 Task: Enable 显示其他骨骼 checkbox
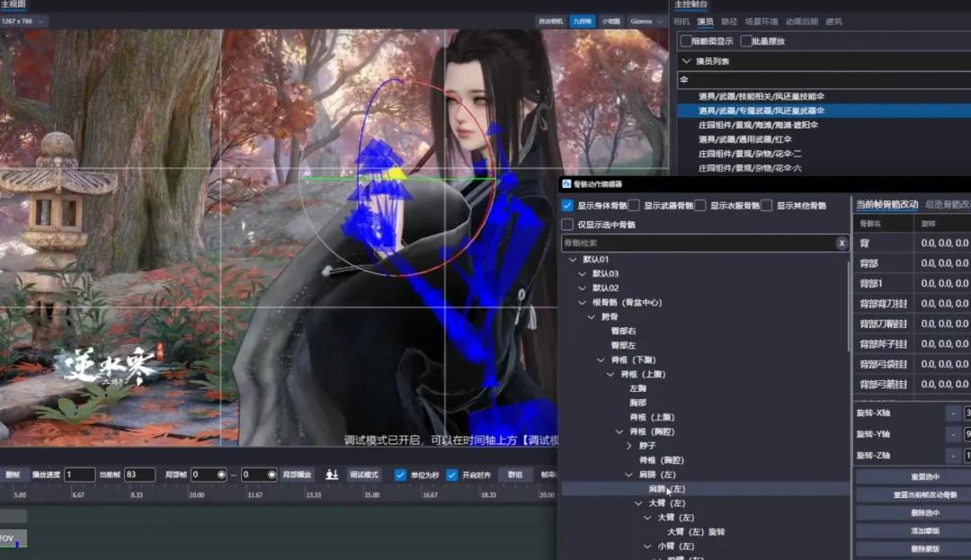[767, 206]
